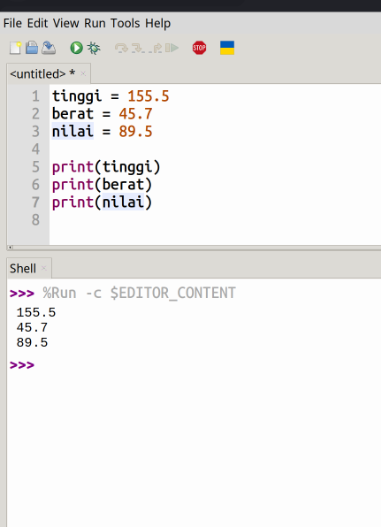Save the script using the Save icon
381x527 pixels.
click(49, 48)
